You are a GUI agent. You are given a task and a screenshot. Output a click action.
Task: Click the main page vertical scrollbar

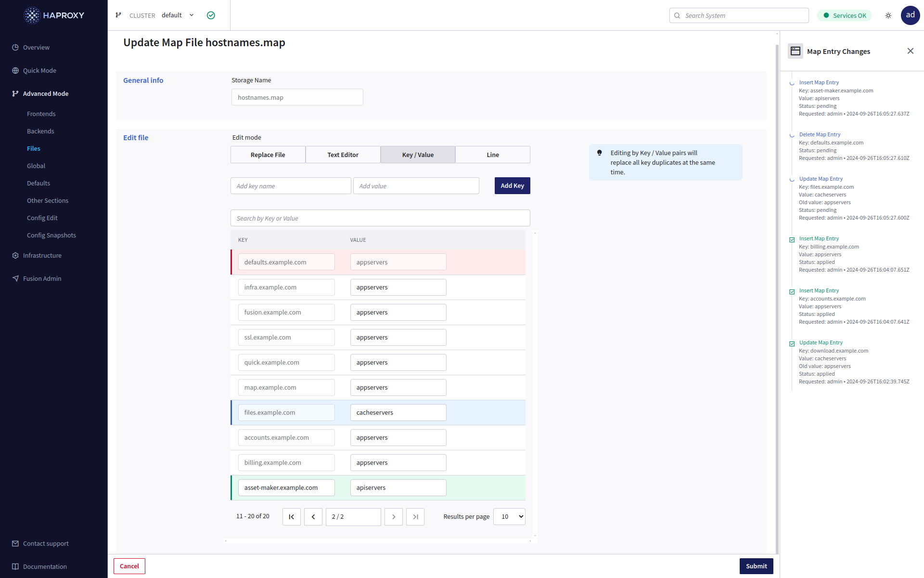click(x=777, y=299)
